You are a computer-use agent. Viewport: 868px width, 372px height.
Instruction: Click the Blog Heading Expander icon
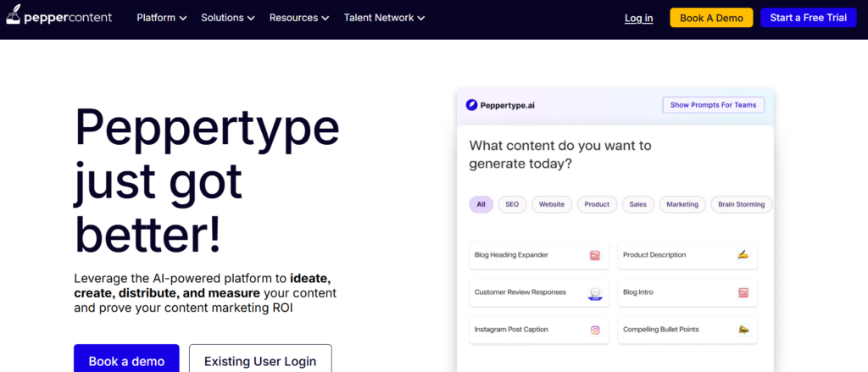[595, 255]
